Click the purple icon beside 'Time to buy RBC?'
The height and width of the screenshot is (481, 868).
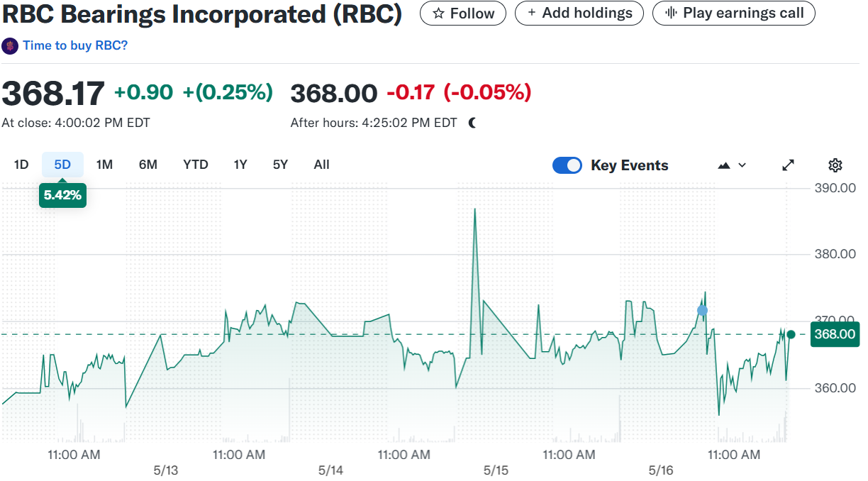[10, 46]
